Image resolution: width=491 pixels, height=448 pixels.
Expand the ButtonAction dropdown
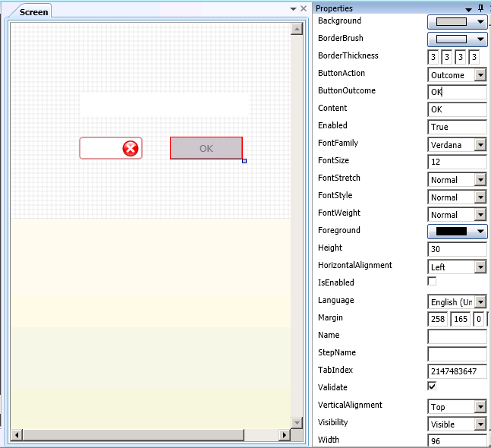tap(480, 75)
